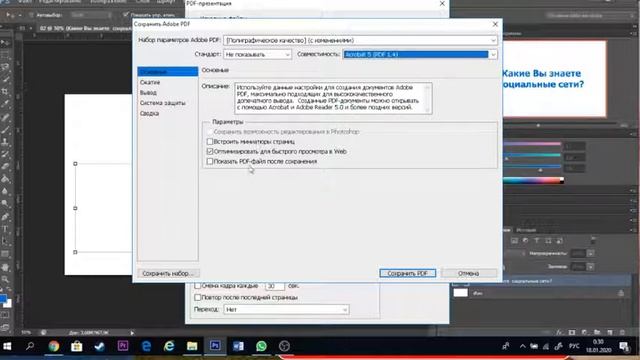
Task: Open the Переход dropdown
Action: pos(286,309)
